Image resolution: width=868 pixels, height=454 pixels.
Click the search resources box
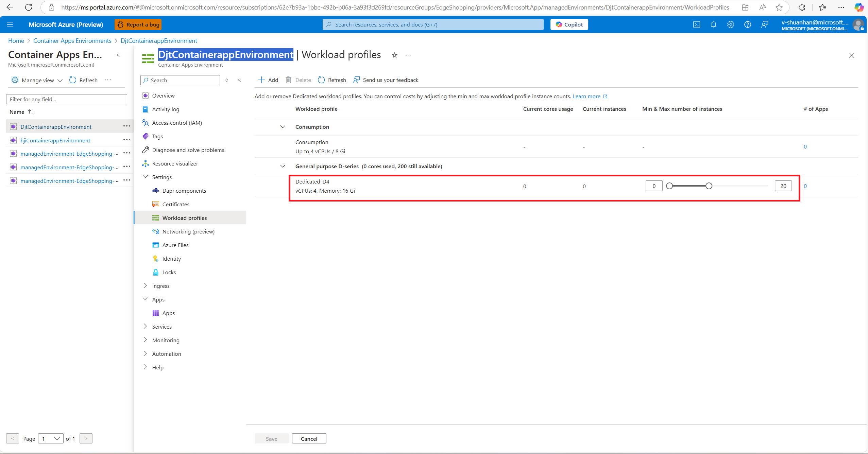click(433, 24)
